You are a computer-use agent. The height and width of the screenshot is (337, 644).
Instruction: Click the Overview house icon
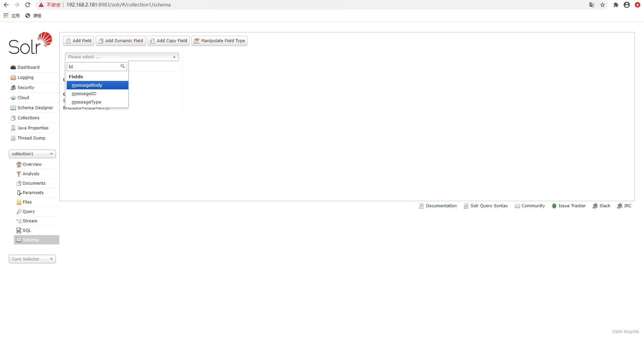click(19, 164)
